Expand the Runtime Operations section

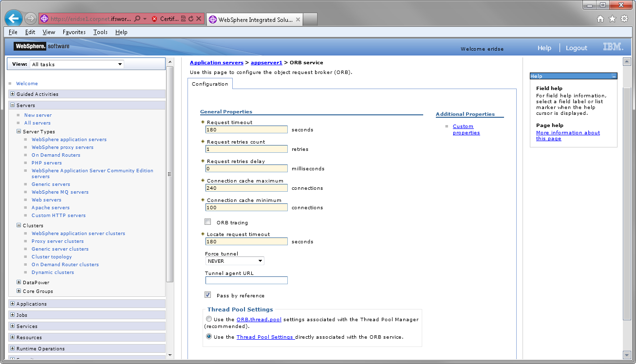tap(12, 348)
